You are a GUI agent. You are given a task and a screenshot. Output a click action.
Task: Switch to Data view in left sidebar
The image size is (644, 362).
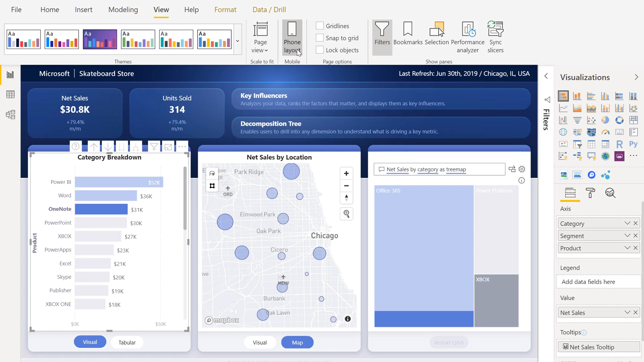point(10,95)
